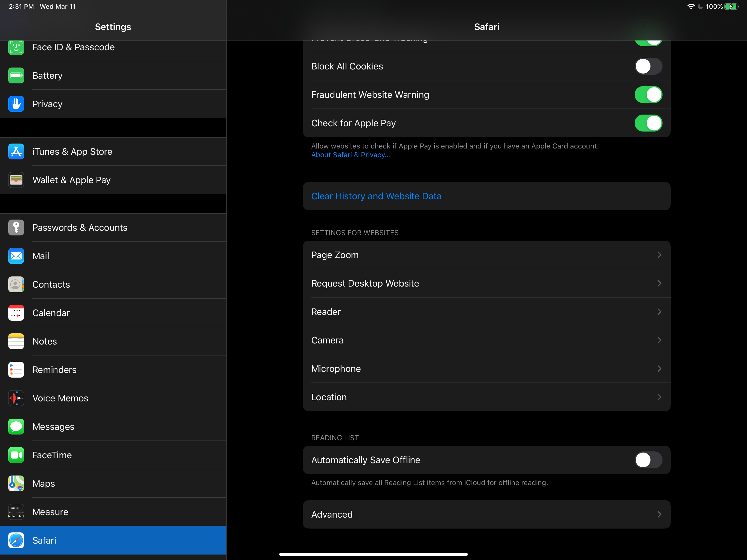Select Messages from the settings sidebar

tap(53, 426)
